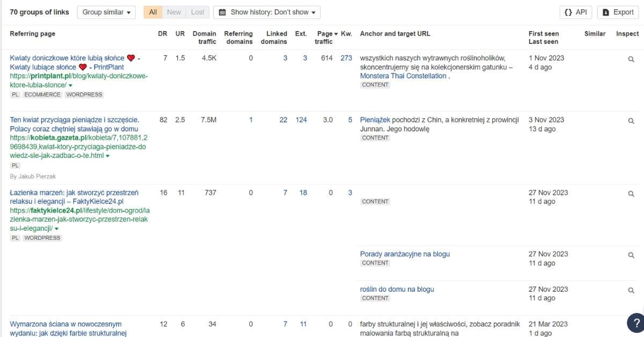Sort by Linked domains column header
This screenshot has width=644, height=337.
[x=274, y=38]
